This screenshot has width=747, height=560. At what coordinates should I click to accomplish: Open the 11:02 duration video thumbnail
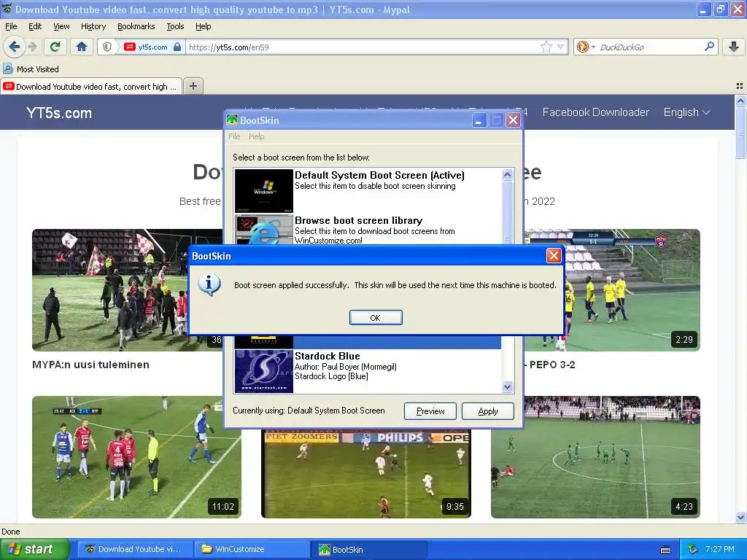point(136,456)
